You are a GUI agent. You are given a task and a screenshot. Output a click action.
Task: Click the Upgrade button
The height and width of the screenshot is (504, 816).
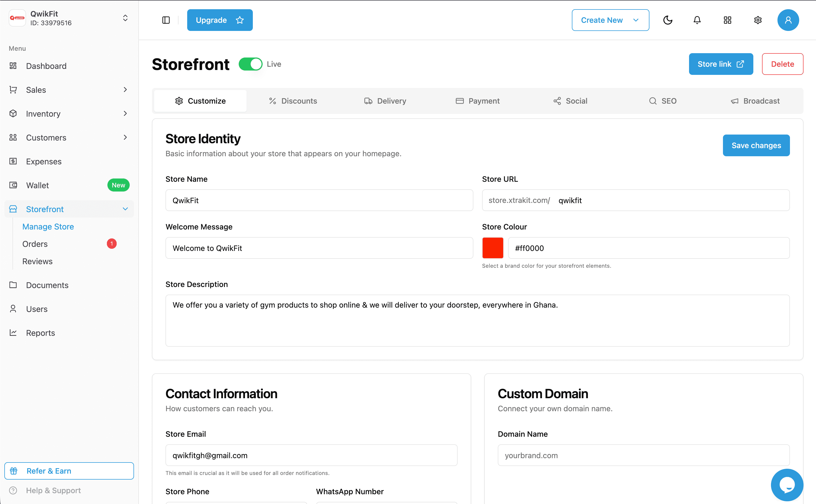[x=220, y=20]
